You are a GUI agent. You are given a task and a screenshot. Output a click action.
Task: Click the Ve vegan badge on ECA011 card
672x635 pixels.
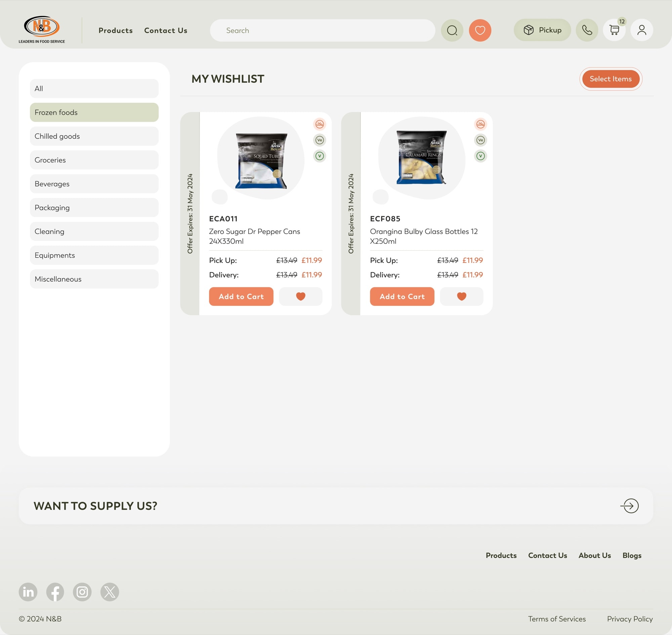[320, 140]
